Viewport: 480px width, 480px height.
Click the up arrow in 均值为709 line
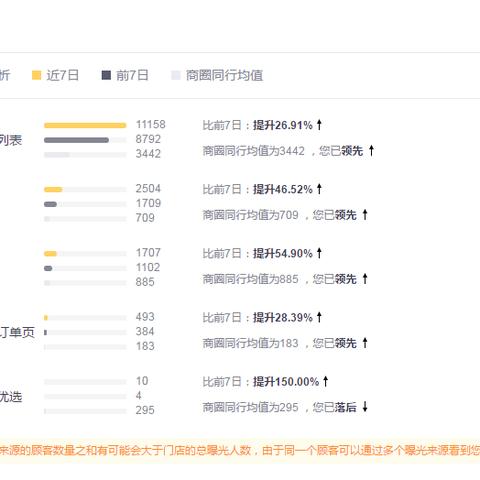365,215
